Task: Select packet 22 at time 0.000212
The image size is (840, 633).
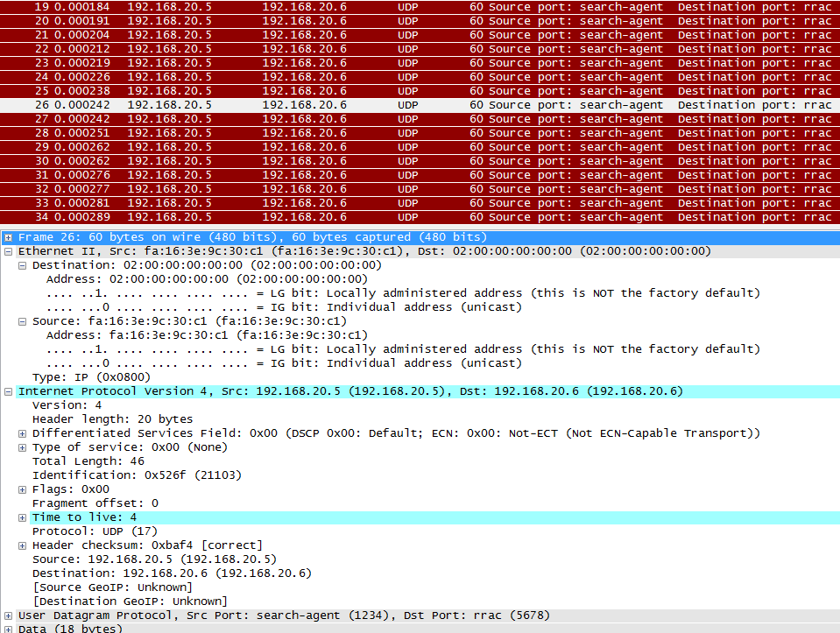Action: pyautogui.click(x=420, y=49)
